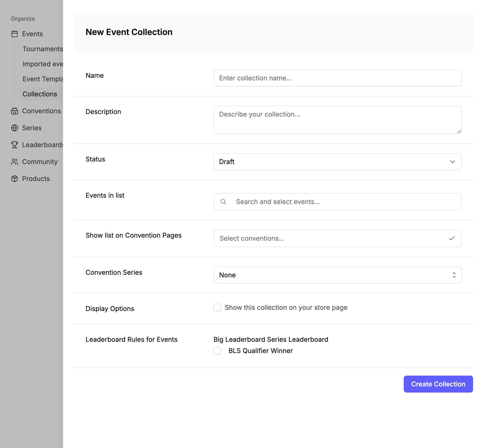
Task: Click into the Description text area
Action: coord(337,120)
